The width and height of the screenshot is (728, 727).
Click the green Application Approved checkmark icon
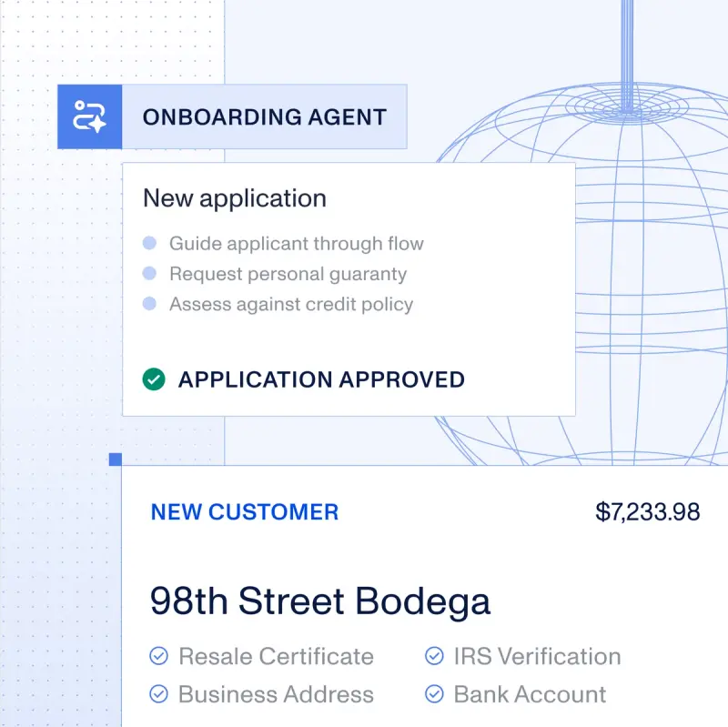click(154, 379)
